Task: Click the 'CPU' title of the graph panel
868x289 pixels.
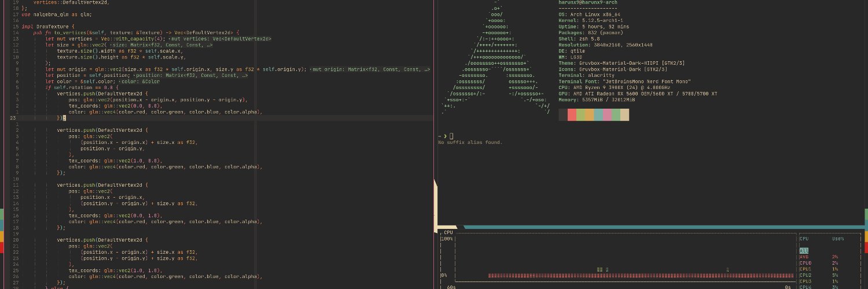Action: coord(448,232)
